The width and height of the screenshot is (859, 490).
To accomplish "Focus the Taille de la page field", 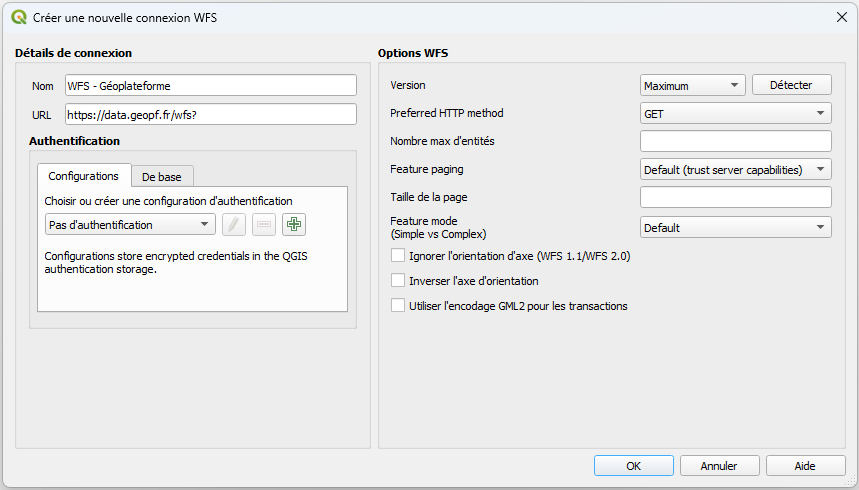I will pos(735,197).
